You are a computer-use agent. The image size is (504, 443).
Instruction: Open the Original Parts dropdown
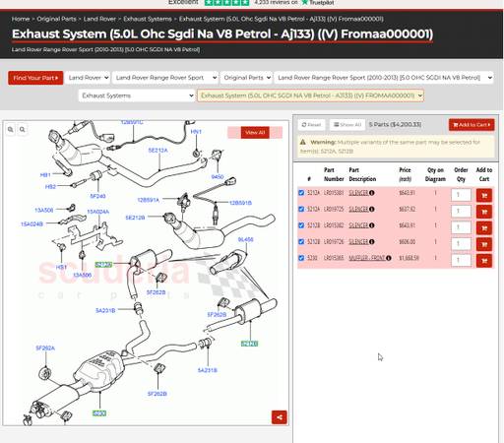tap(246, 78)
